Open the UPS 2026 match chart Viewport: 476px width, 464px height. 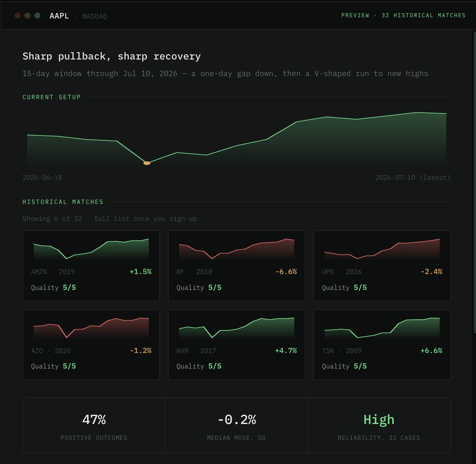(382, 249)
